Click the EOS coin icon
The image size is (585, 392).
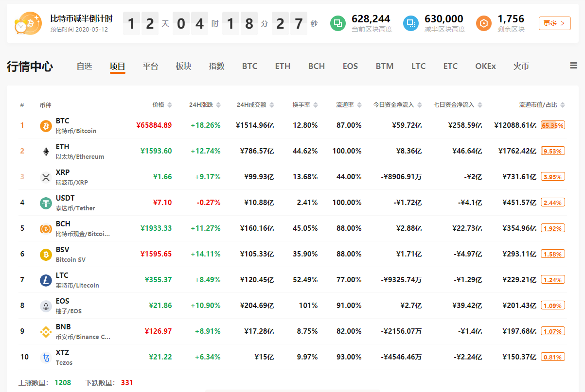coord(46,306)
